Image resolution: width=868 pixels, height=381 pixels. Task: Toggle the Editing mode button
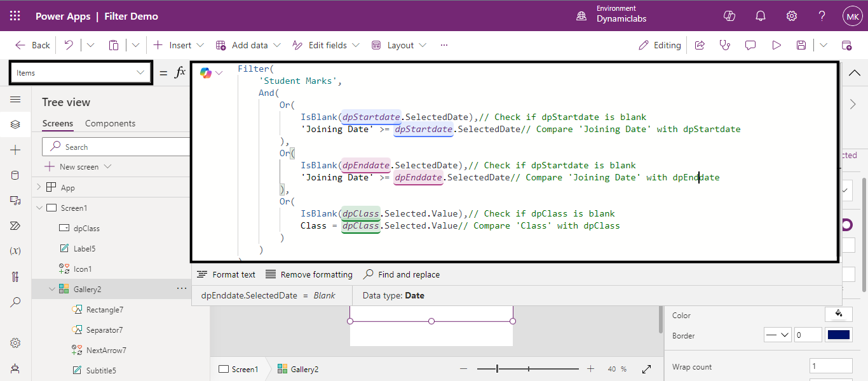click(x=660, y=45)
